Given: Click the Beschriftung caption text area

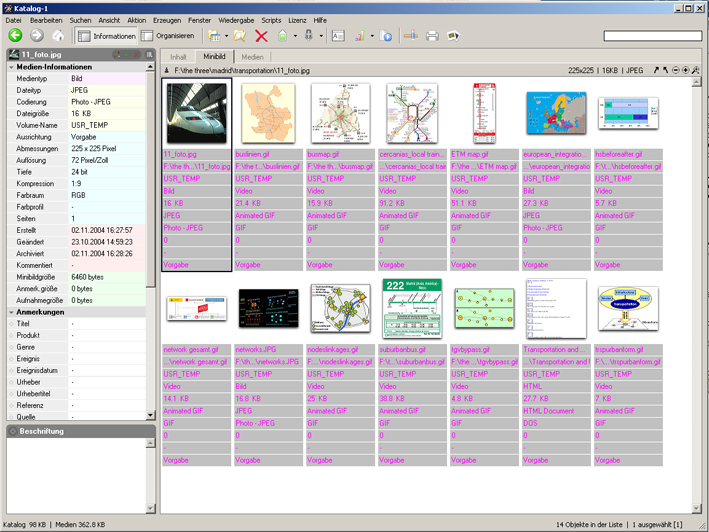Looking at the screenshot, I should tap(76, 476).
